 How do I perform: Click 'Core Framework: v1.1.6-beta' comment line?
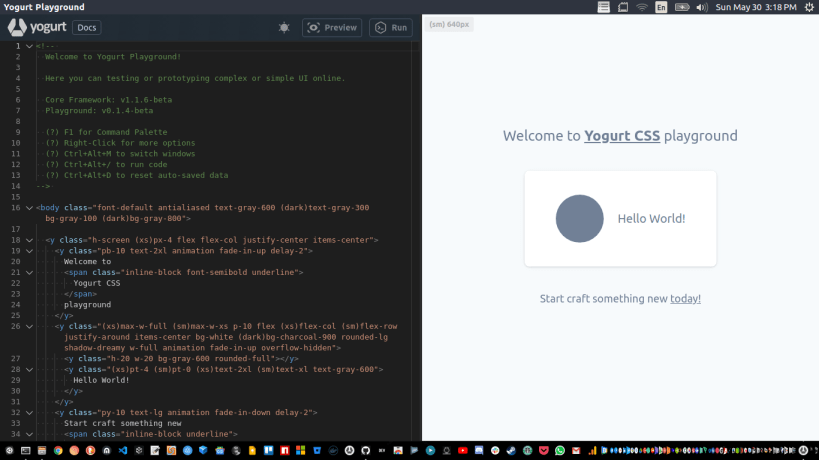[x=108, y=100]
